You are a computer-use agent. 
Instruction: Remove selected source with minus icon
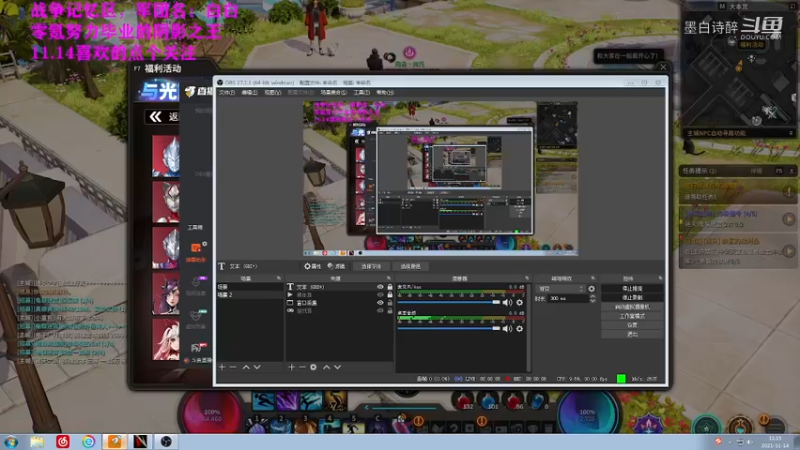pos(302,367)
